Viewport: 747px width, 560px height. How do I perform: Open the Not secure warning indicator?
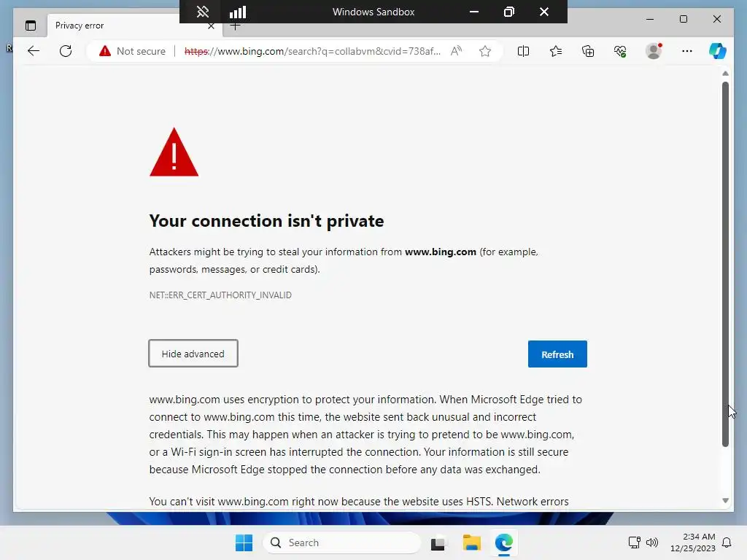click(133, 51)
